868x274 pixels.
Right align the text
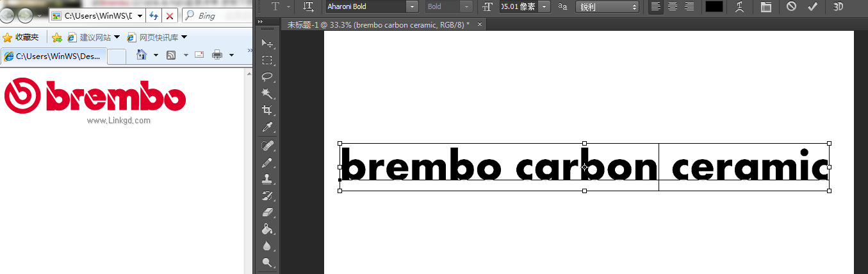coord(689,6)
